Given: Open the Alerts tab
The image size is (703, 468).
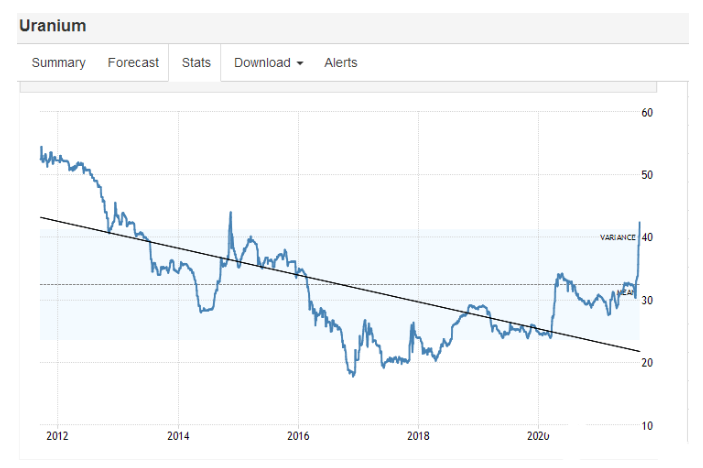Looking at the screenshot, I should point(340,62).
